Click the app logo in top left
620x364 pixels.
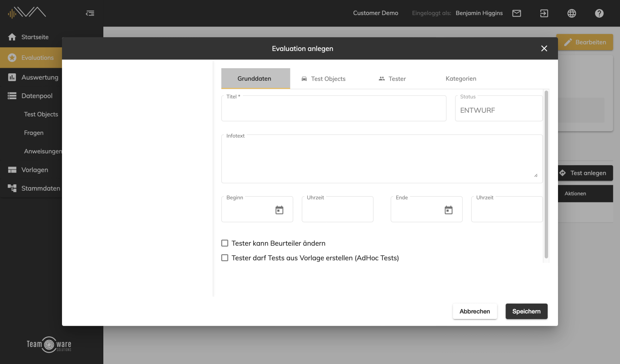pyautogui.click(x=27, y=13)
